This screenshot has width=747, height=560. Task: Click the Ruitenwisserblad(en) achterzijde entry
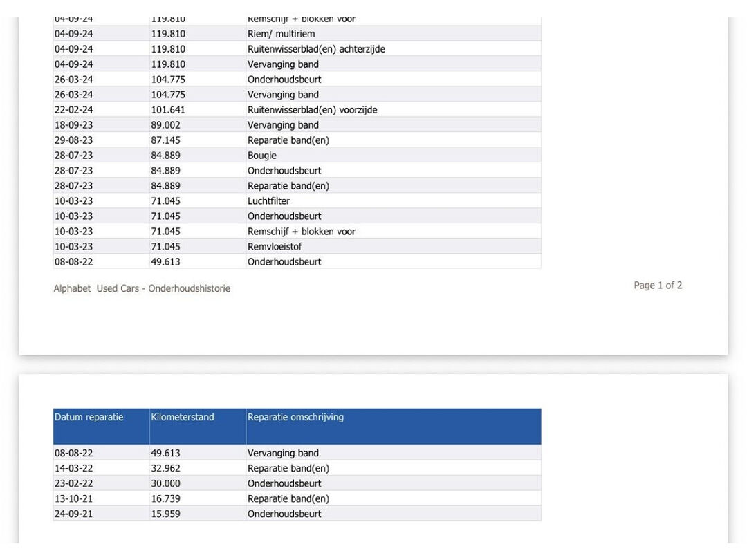(x=316, y=49)
